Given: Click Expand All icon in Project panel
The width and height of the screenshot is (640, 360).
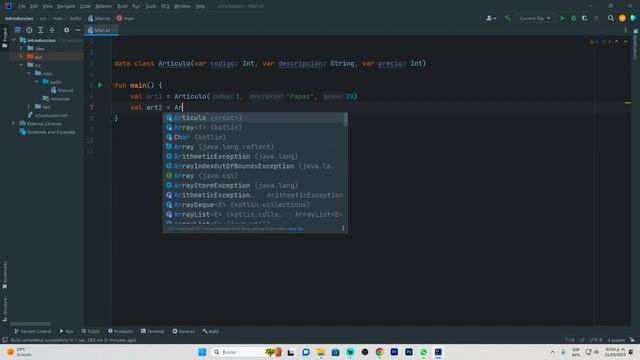Looking at the screenshot, I should (x=40, y=30).
